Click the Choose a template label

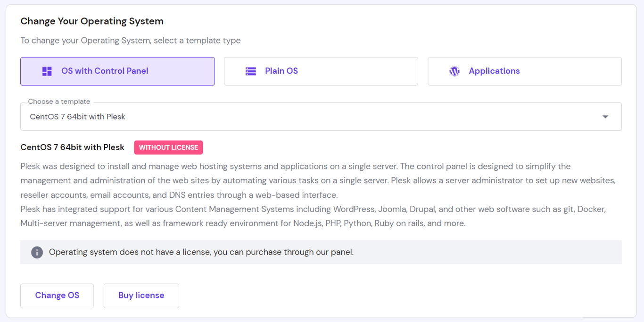(58, 101)
